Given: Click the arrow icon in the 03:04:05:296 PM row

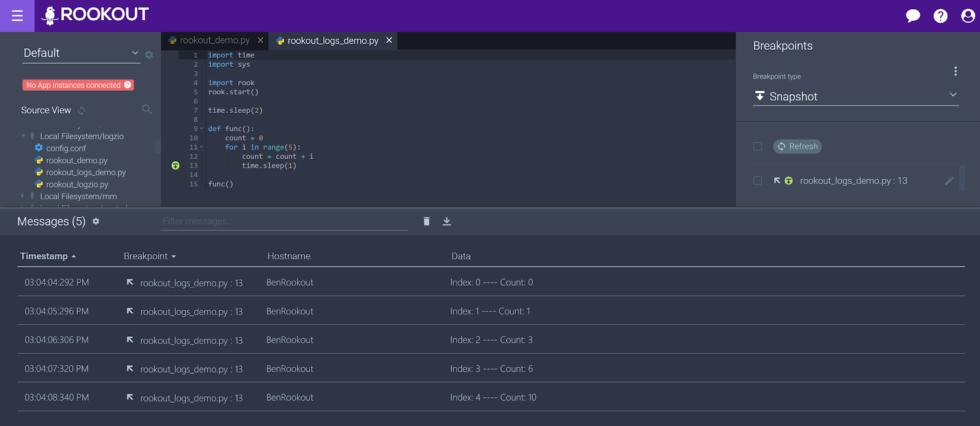Looking at the screenshot, I should click(x=130, y=311).
